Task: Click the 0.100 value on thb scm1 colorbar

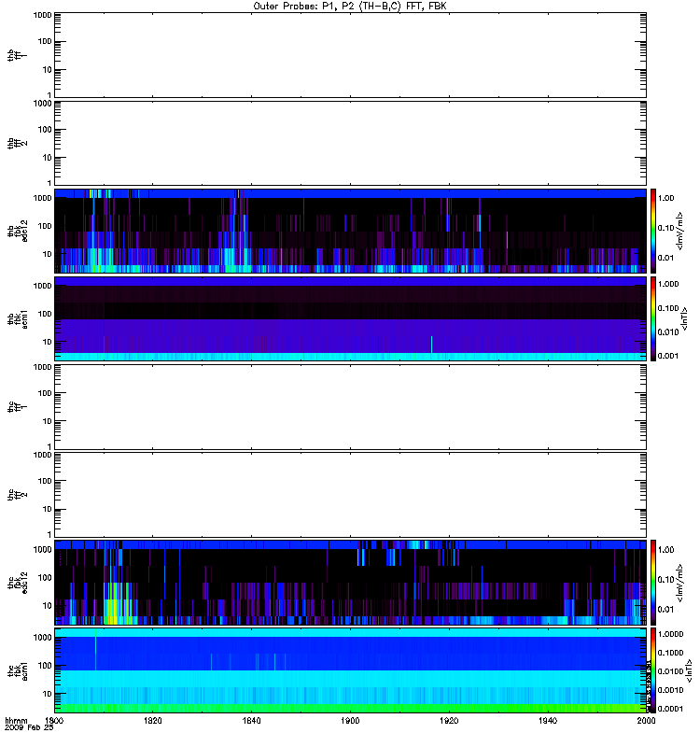Action: coord(668,308)
